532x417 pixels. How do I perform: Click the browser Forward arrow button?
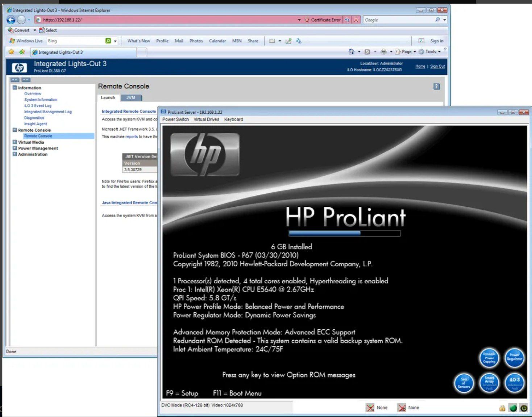point(21,20)
